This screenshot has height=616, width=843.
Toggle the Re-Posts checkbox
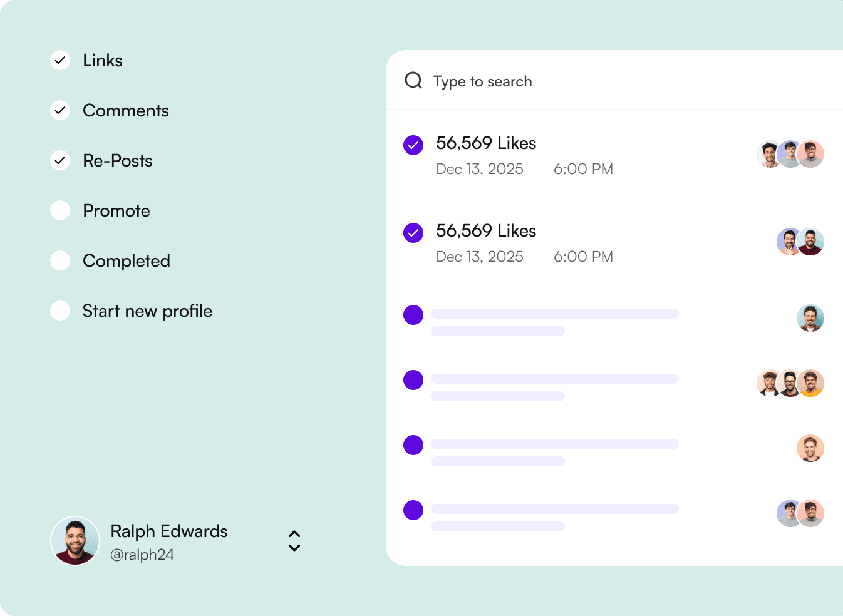click(60, 160)
